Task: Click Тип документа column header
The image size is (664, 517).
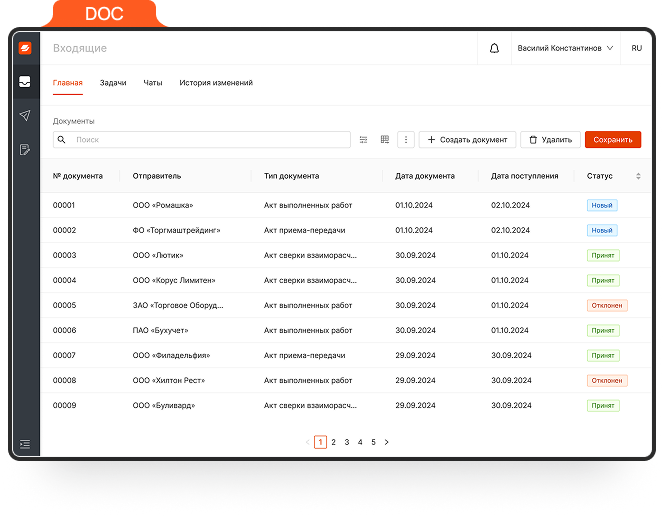Action: coord(291,176)
